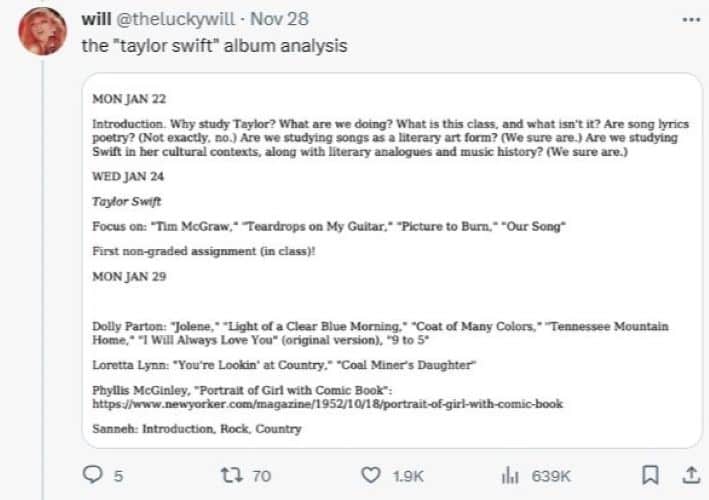Viewport: 709px width, 500px height.
Task: Open the @theluckywill handle link
Action: tap(175, 19)
